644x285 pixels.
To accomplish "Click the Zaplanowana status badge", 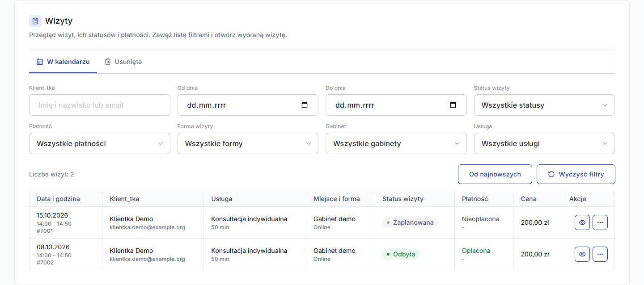I will pos(410,222).
